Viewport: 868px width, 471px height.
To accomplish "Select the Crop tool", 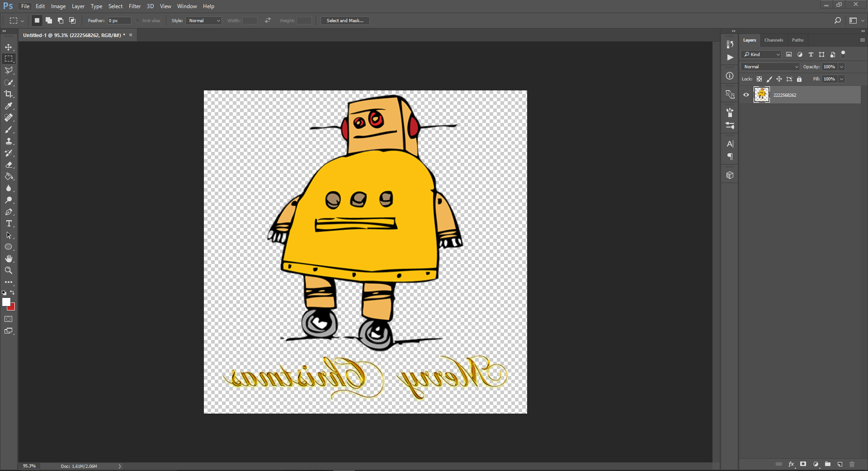I will tap(9, 94).
